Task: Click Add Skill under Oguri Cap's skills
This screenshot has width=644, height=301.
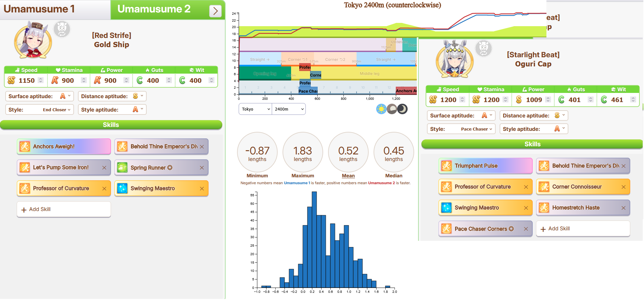Action: click(x=583, y=229)
